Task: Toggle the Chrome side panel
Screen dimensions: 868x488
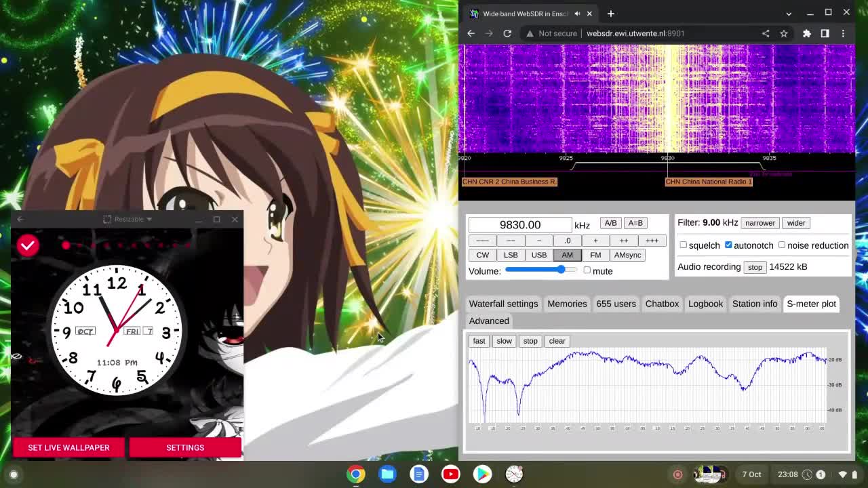Action: tap(825, 33)
